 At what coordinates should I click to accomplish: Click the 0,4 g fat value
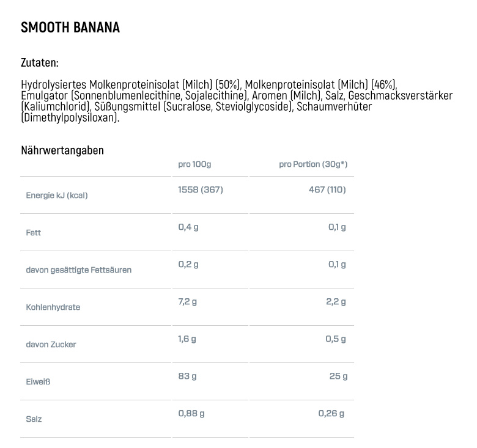point(188,227)
